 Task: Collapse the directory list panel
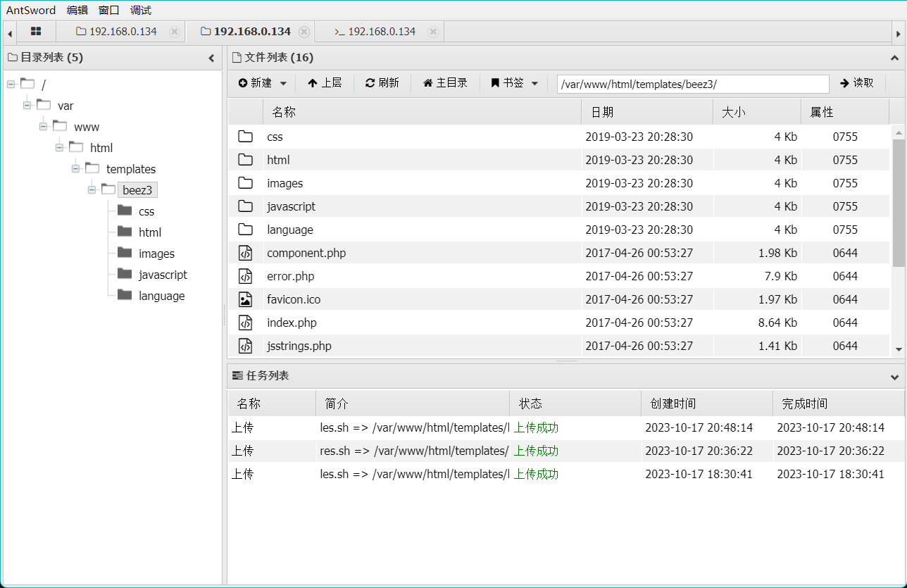pyautogui.click(x=211, y=58)
